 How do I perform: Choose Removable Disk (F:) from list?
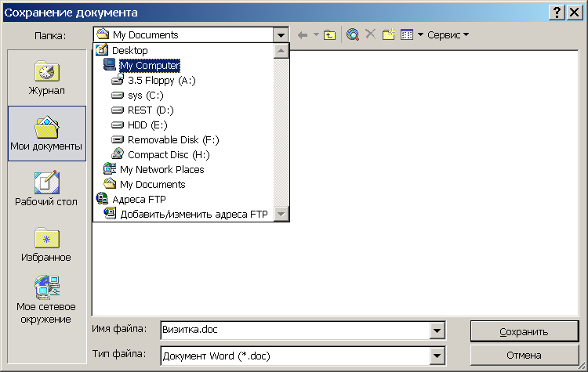tap(172, 139)
